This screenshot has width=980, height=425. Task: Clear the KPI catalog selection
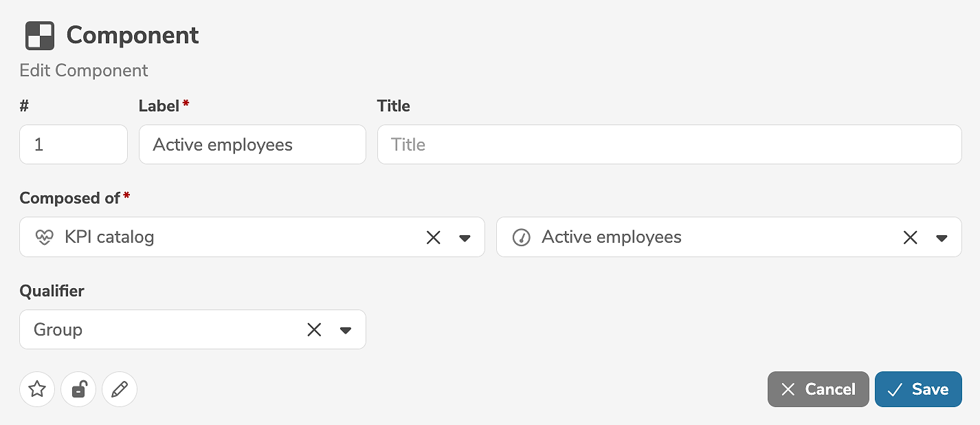(x=434, y=237)
